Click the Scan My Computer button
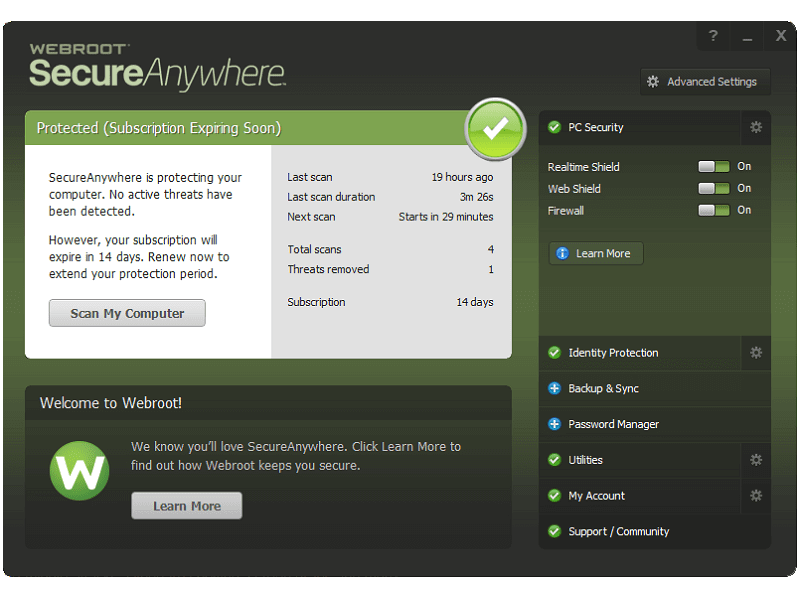This screenshot has width=800, height=600. coord(127,313)
